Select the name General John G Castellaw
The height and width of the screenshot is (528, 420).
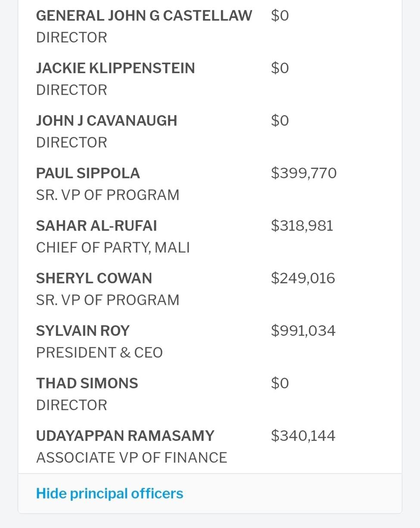(x=144, y=16)
